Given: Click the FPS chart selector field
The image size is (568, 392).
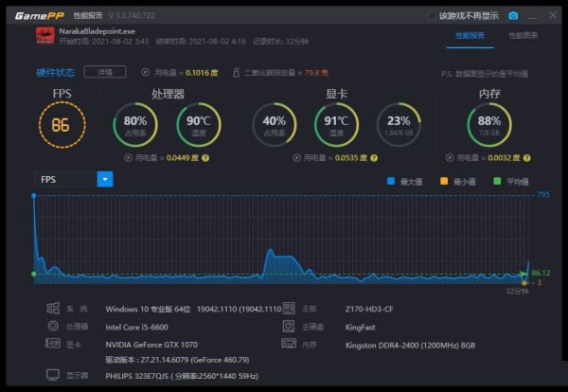Looking at the screenshot, I should point(64,179).
